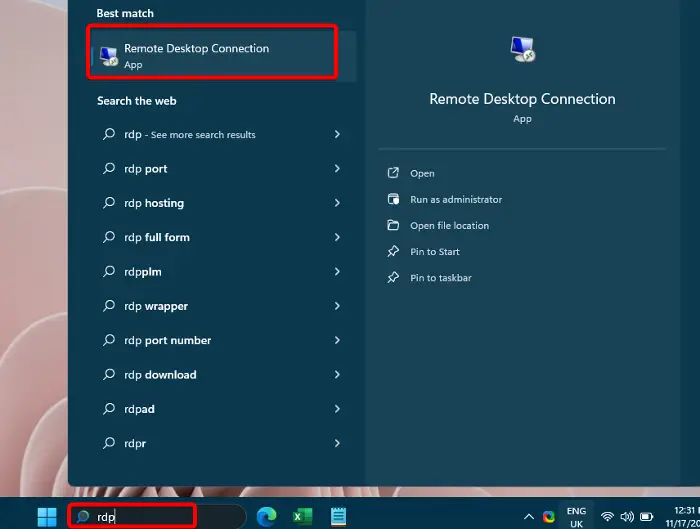Expand chevron next to 'rdp hosting'

337,203
